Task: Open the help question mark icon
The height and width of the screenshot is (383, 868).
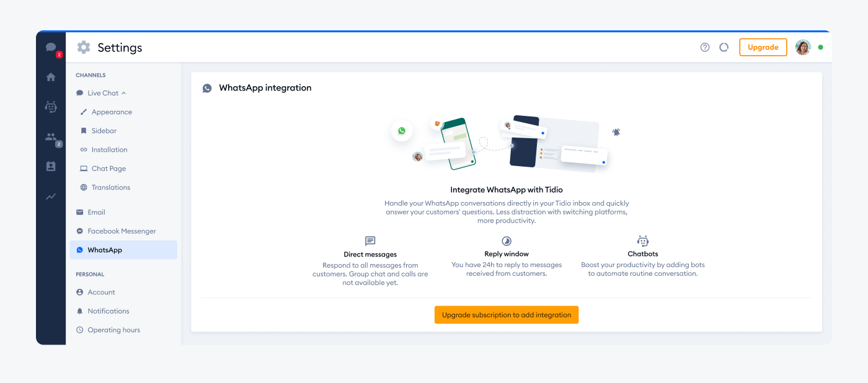Action: pos(705,47)
